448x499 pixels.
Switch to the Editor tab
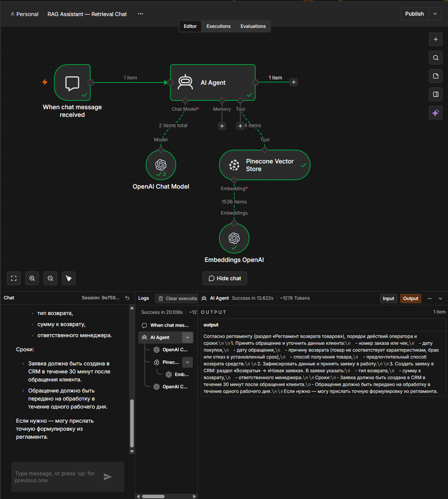pyautogui.click(x=190, y=26)
